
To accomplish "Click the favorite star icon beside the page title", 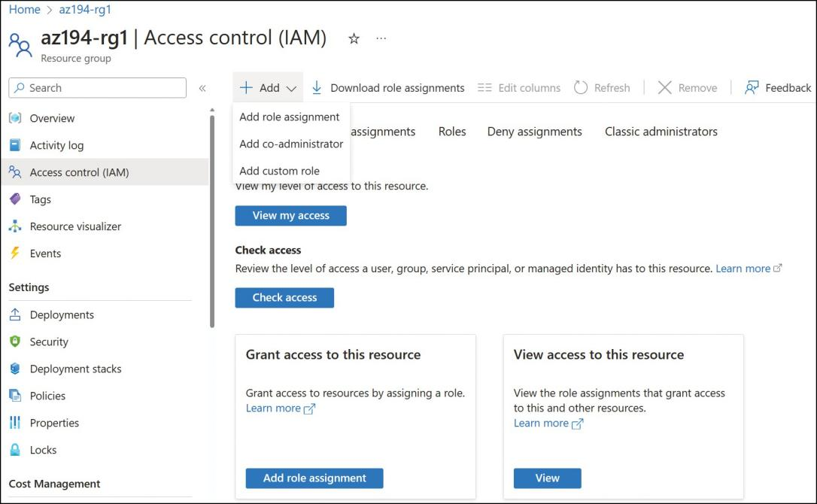I will [354, 38].
